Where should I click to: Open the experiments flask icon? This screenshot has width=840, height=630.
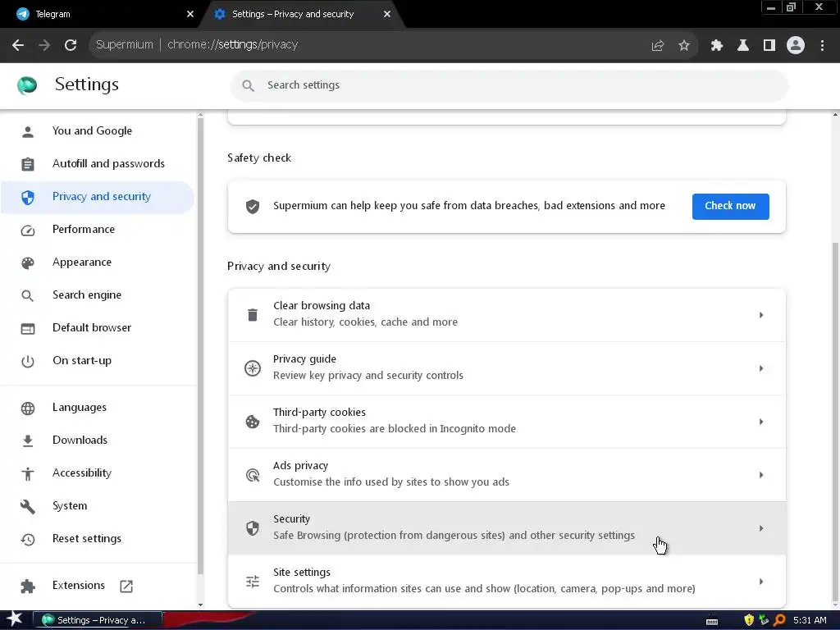coord(742,46)
